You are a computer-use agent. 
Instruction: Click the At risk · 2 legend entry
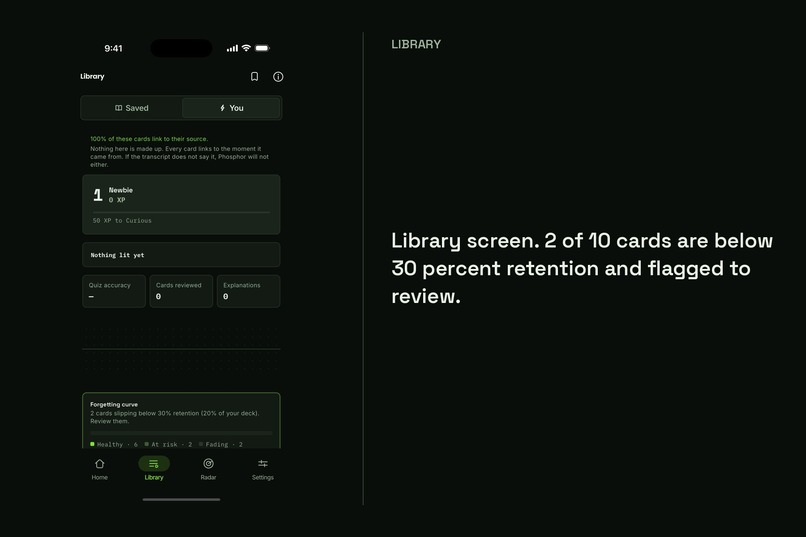pyautogui.click(x=169, y=445)
